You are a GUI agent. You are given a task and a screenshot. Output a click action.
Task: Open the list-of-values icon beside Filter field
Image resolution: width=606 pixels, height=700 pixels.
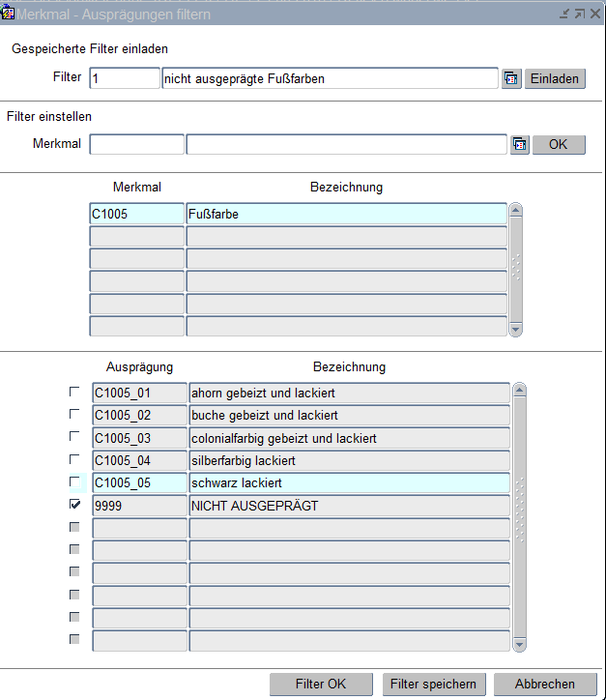pos(511,79)
